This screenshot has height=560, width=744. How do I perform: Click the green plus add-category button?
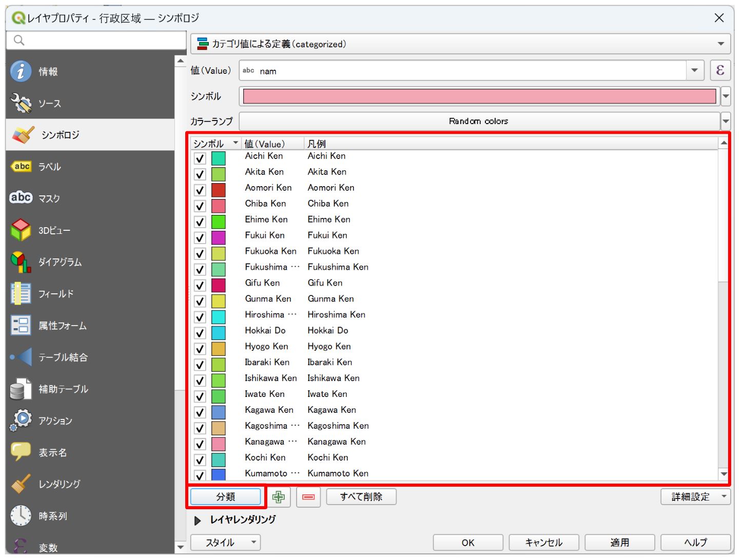click(x=279, y=497)
